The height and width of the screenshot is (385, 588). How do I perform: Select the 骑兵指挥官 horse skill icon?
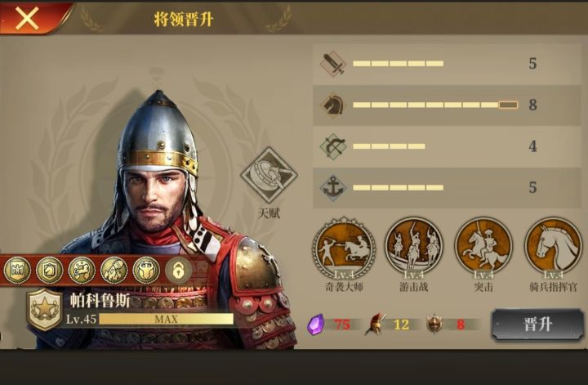pyautogui.click(x=553, y=248)
